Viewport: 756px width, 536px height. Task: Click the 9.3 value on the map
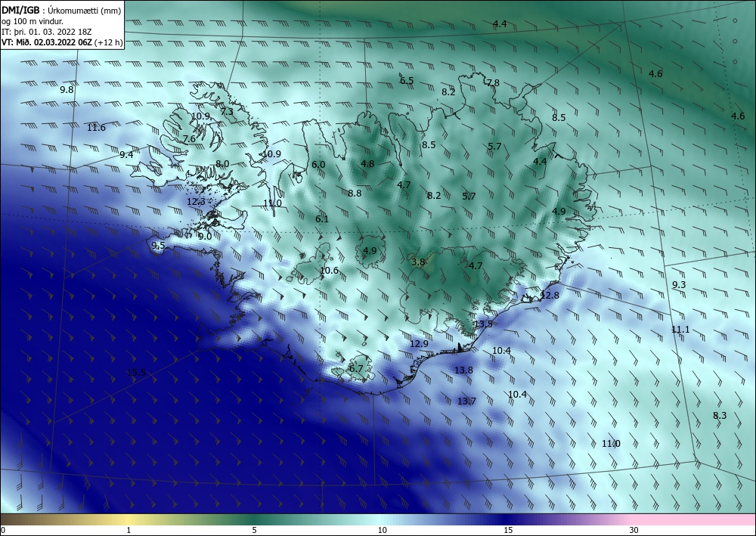(679, 285)
